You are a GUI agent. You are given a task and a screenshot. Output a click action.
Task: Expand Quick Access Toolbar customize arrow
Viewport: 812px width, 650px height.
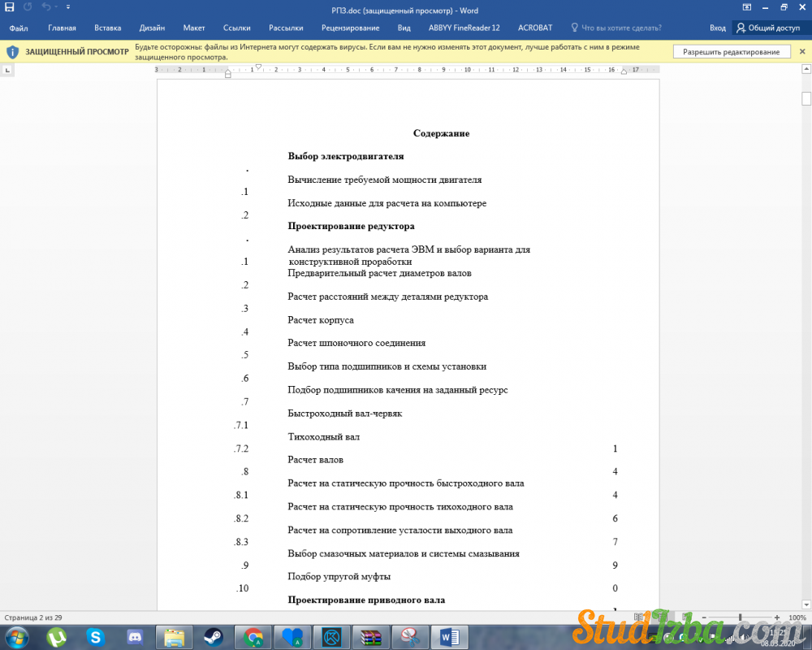pyautogui.click(x=68, y=7)
